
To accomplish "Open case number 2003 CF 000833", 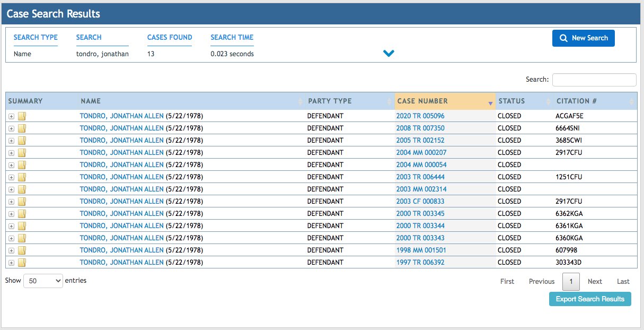I will [x=420, y=201].
